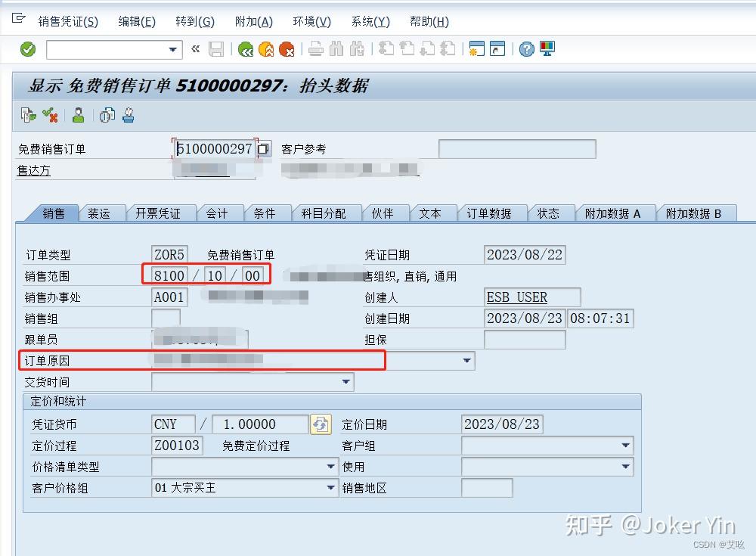The image size is (756, 556).
Task: Click the Back green arrow icon
Action: (246, 48)
